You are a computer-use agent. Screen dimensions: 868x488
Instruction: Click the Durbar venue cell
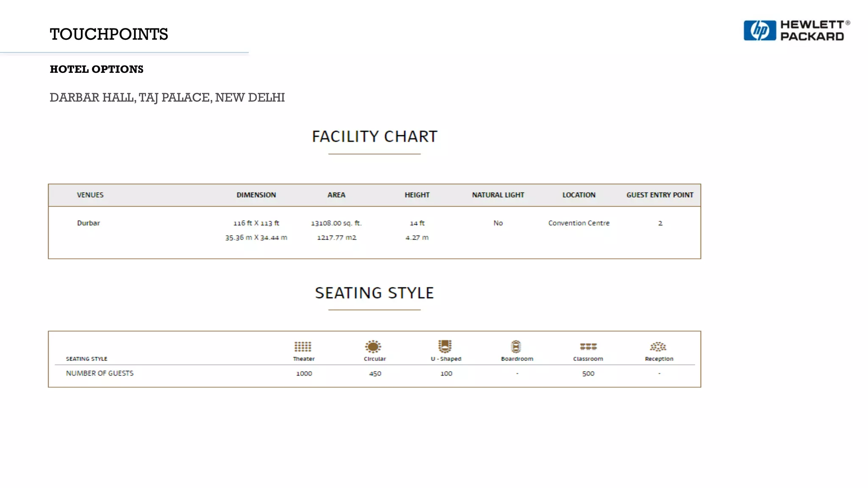click(89, 223)
